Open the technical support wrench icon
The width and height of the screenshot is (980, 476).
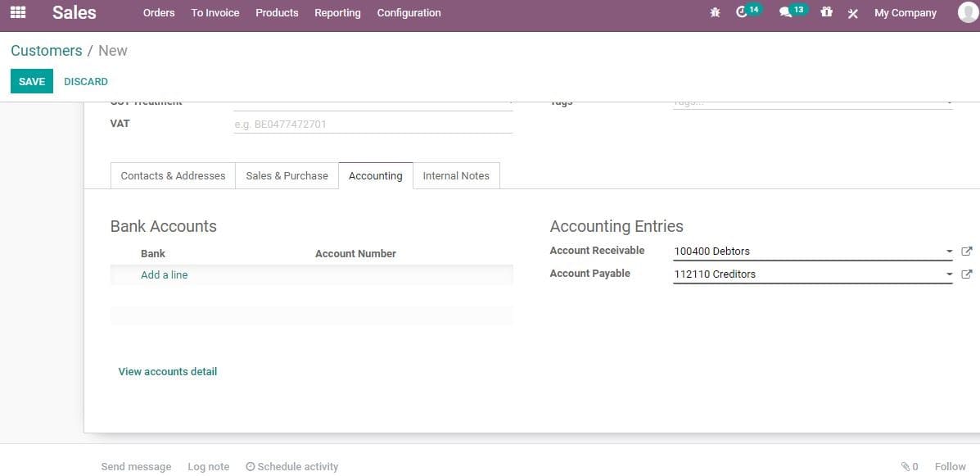pos(852,12)
